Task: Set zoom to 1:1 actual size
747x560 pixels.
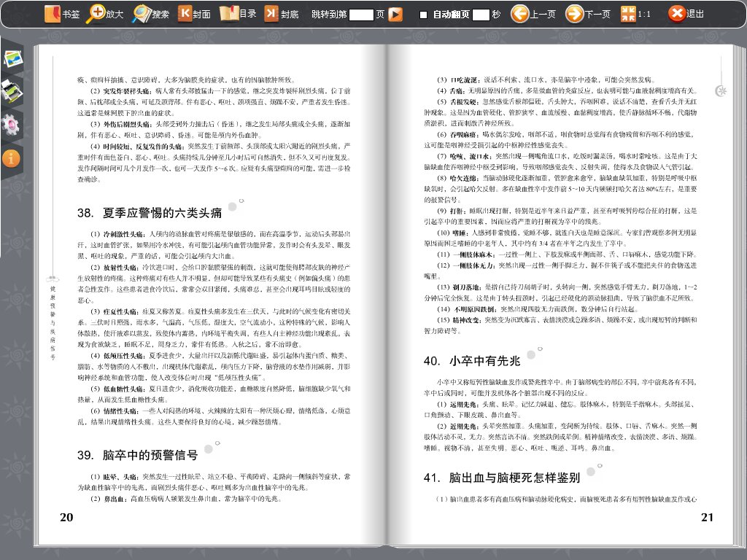Action: click(635, 14)
